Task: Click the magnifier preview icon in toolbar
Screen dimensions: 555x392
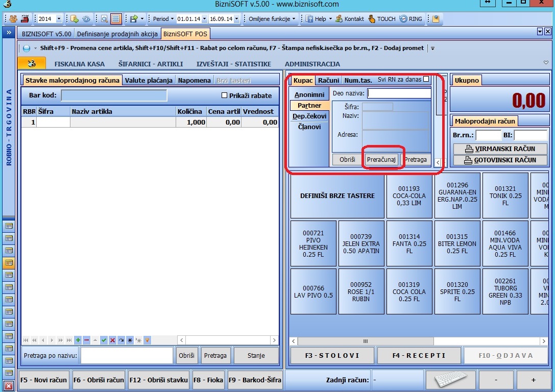Action: point(104,19)
